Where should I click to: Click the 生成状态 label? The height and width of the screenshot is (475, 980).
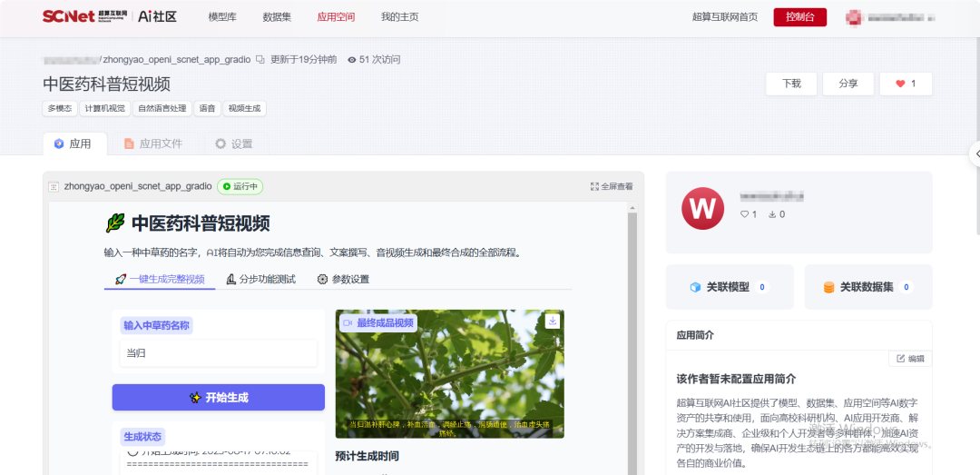[142, 437]
